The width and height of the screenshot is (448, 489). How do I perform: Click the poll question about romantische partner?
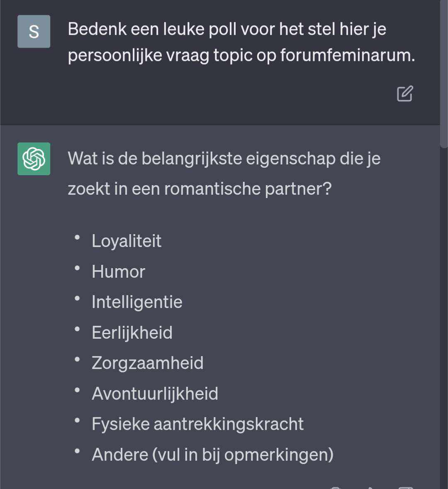(224, 174)
